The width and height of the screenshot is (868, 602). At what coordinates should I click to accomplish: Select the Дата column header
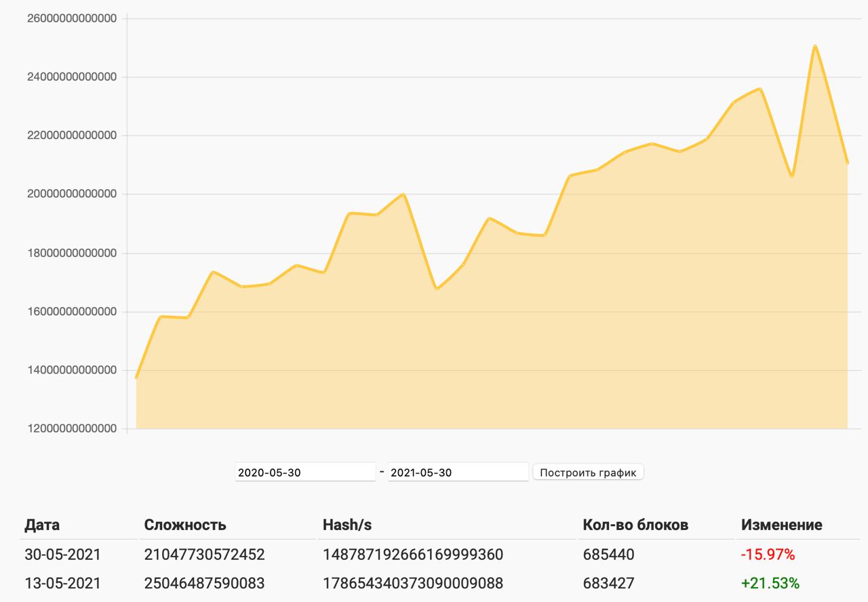42,525
